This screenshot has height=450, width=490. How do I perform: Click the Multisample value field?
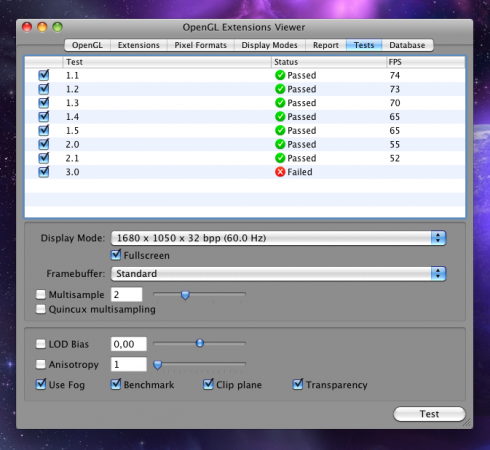click(x=127, y=295)
